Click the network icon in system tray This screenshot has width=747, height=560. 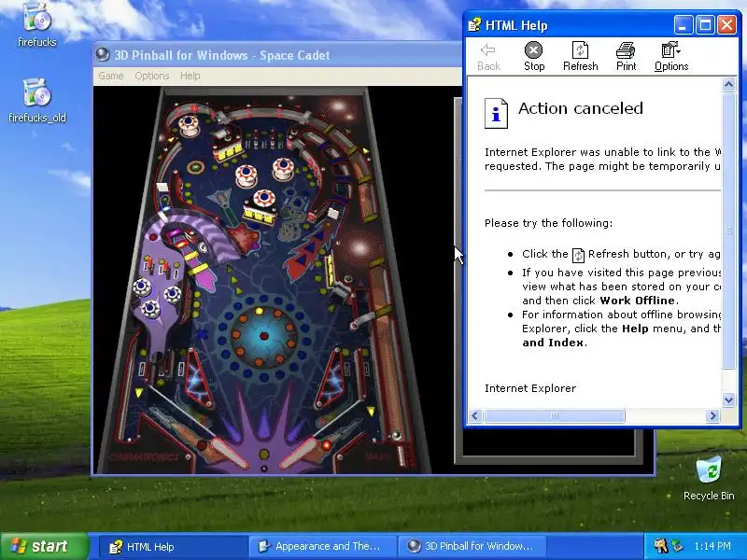[x=678, y=546]
